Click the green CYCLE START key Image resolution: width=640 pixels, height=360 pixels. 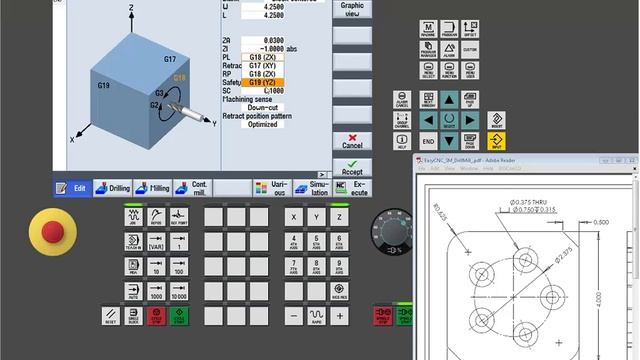click(179, 316)
